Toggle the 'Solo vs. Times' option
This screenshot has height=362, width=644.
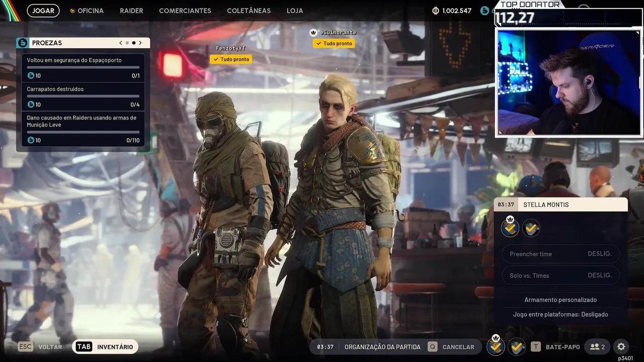(560, 276)
